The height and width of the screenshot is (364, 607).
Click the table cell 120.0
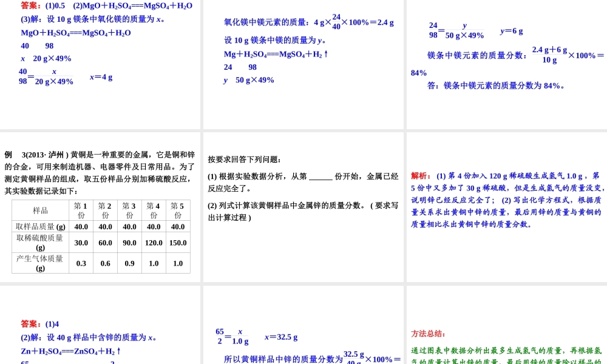coord(154,243)
